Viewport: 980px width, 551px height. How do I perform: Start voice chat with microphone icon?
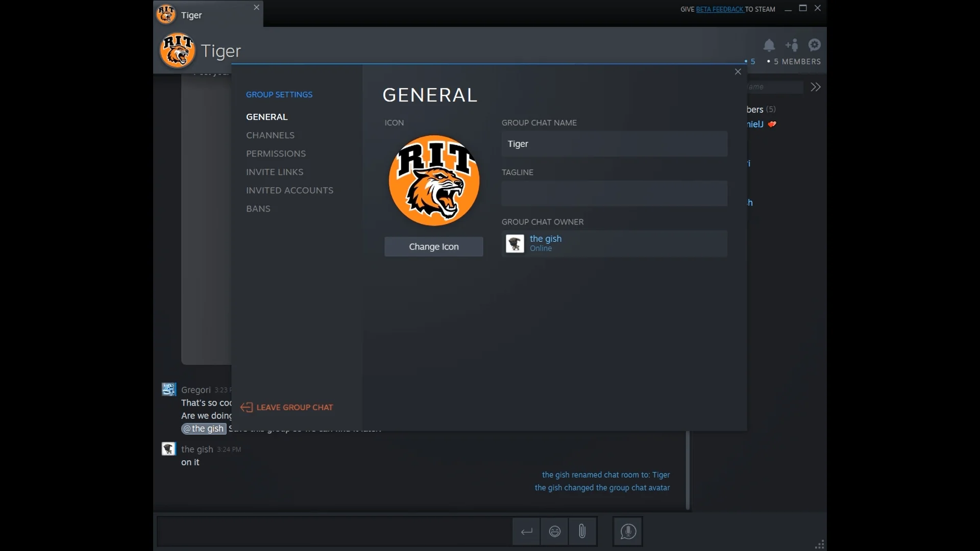628,532
